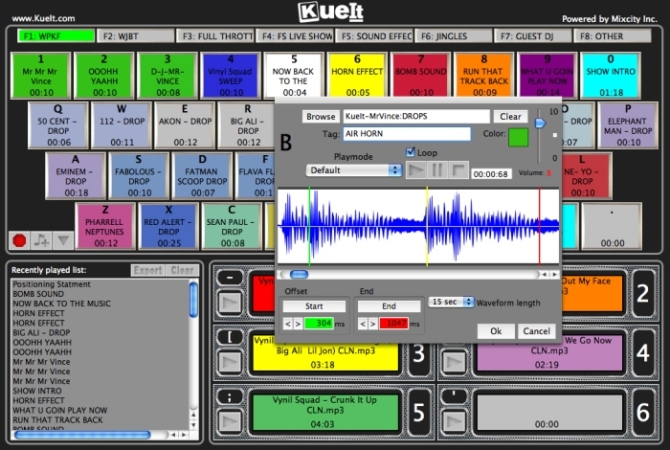
Task: Click the Clear button in edit dialog
Action: tap(510, 116)
